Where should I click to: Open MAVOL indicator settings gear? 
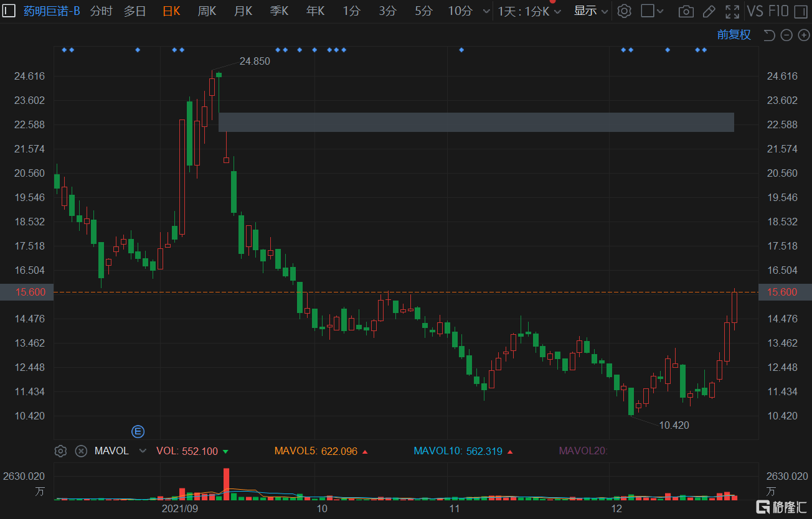(60, 451)
